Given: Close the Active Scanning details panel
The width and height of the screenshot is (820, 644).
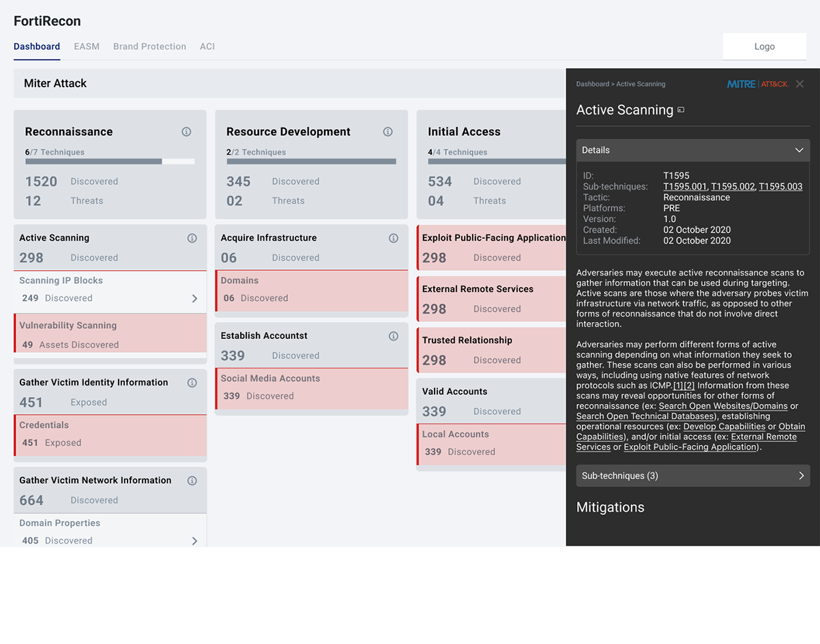Looking at the screenshot, I should [800, 84].
